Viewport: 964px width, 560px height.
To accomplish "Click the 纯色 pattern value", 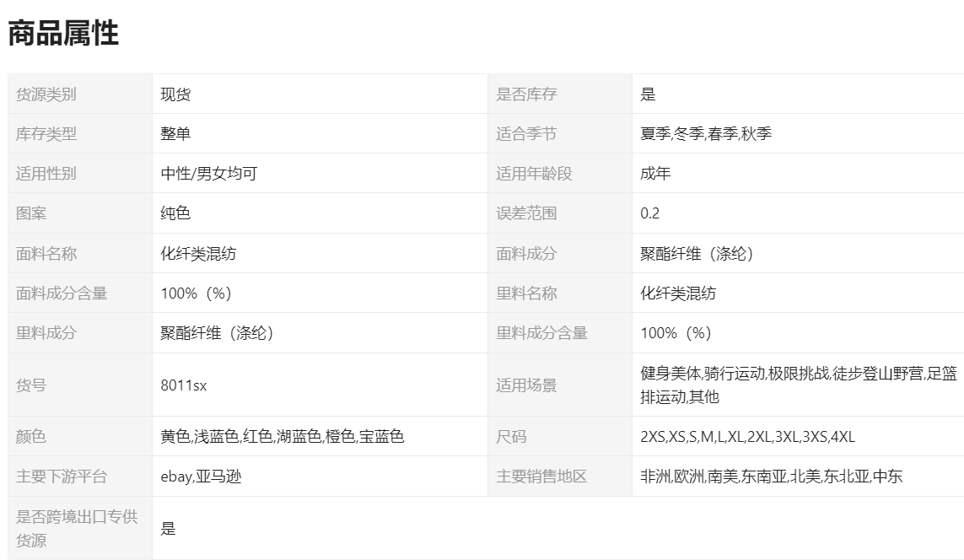I will click(x=175, y=213).
